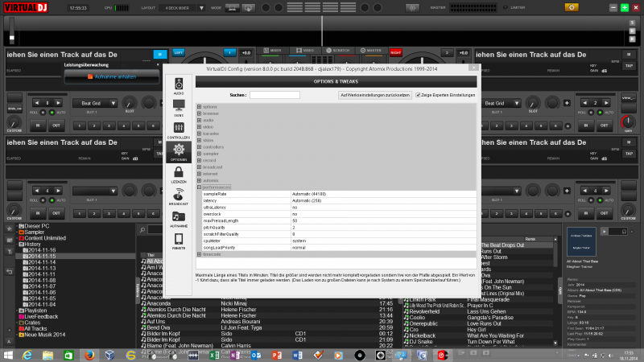
Task: Click Auf Werkseinstellungen zurücksetzen button
Action: click(375, 95)
